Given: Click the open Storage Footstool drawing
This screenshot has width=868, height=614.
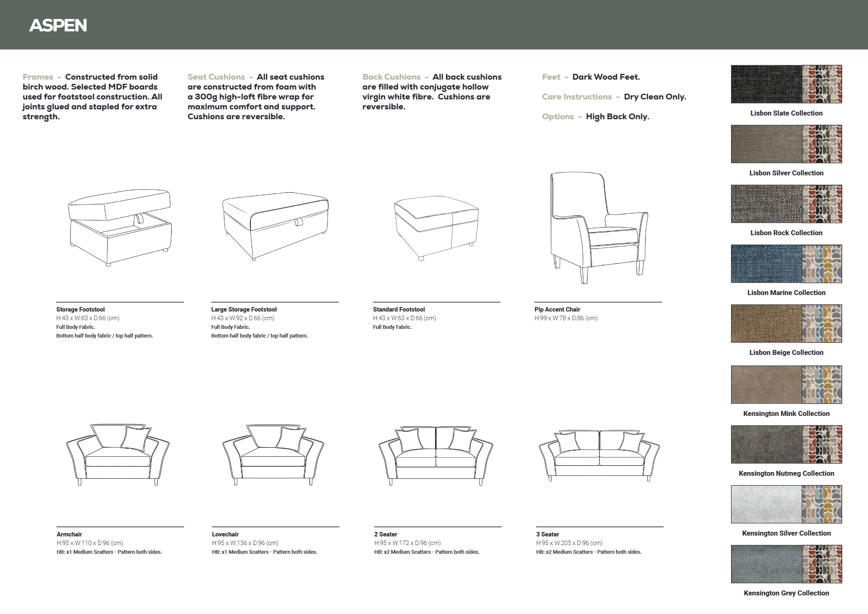Looking at the screenshot, I should click(x=120, y=227).
